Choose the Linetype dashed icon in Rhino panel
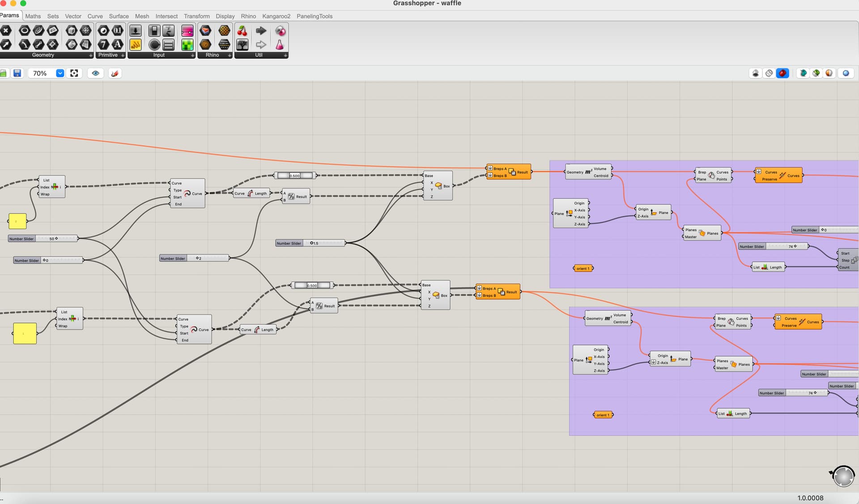The image size is (859, 504). click(x=224, y=44)
